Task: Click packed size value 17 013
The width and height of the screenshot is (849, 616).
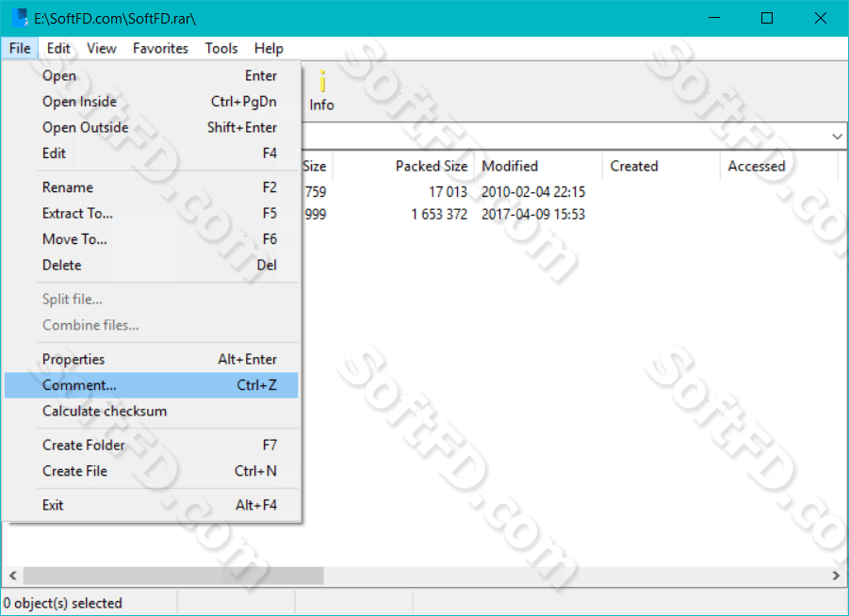Action: coord(448,192)
